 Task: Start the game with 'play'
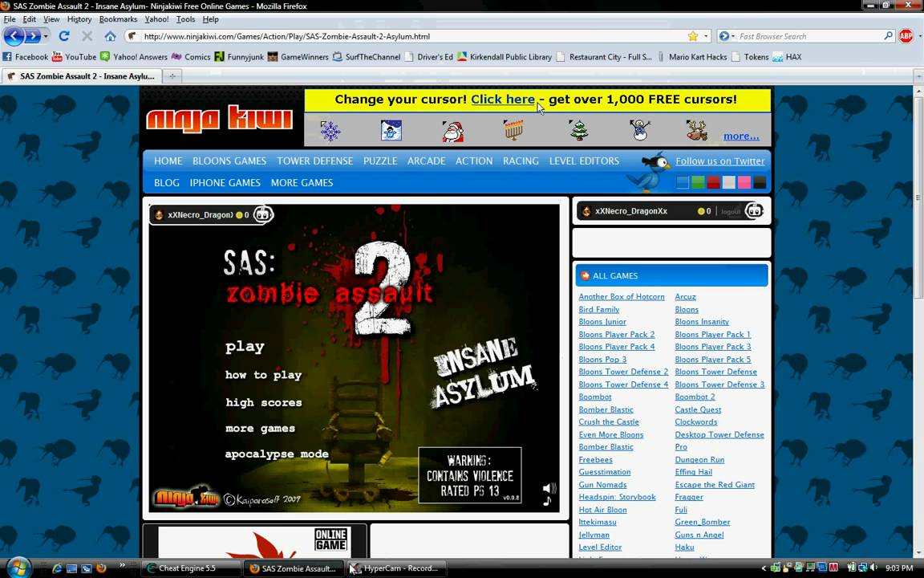point(245,347)
